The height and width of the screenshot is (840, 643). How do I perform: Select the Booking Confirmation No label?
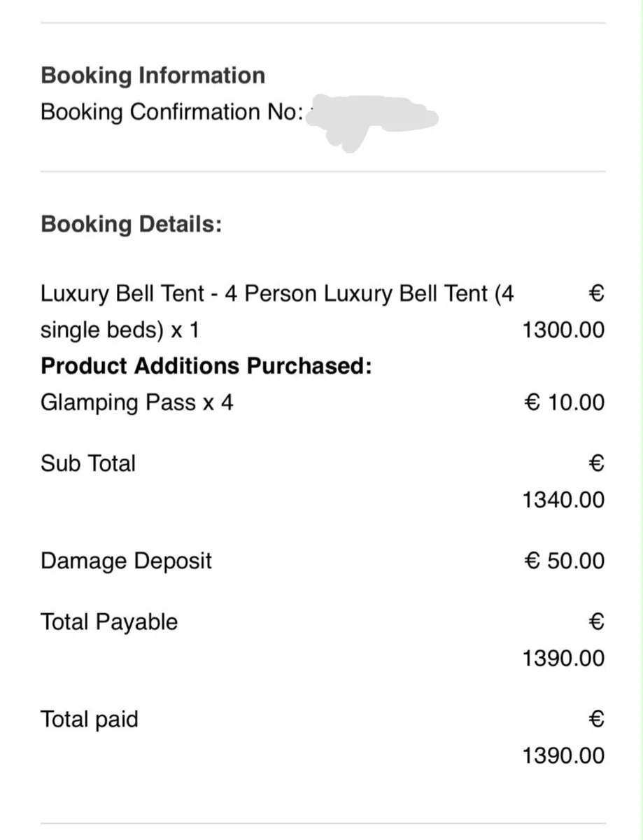point(171,112)
